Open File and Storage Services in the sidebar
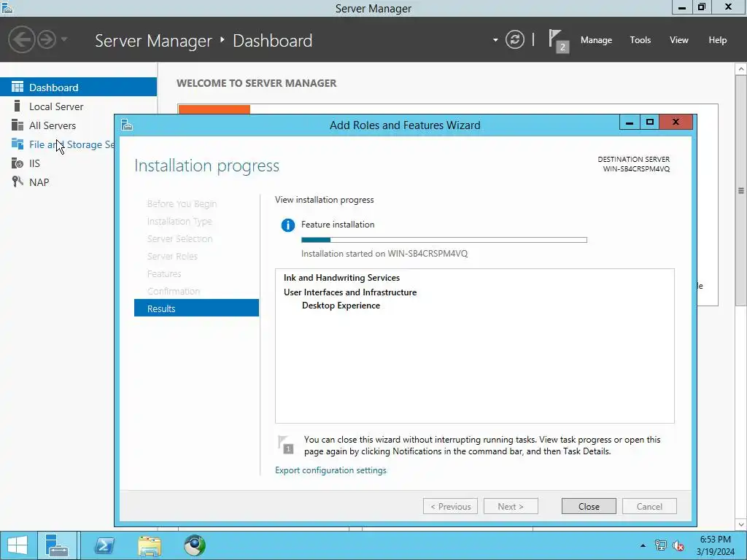 click(x=57, y=144)
